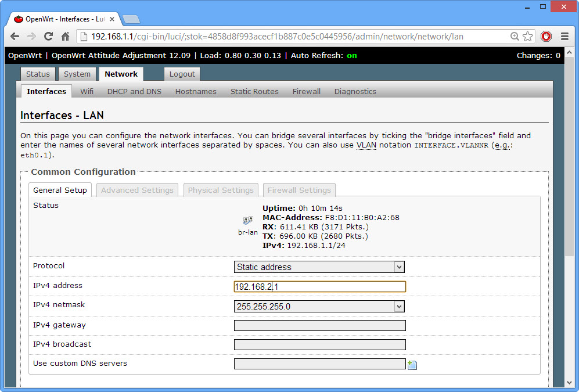Screen dimensions: 579x392
Task: Click the VLAN abbreviation in description
Action: (366, 145)
